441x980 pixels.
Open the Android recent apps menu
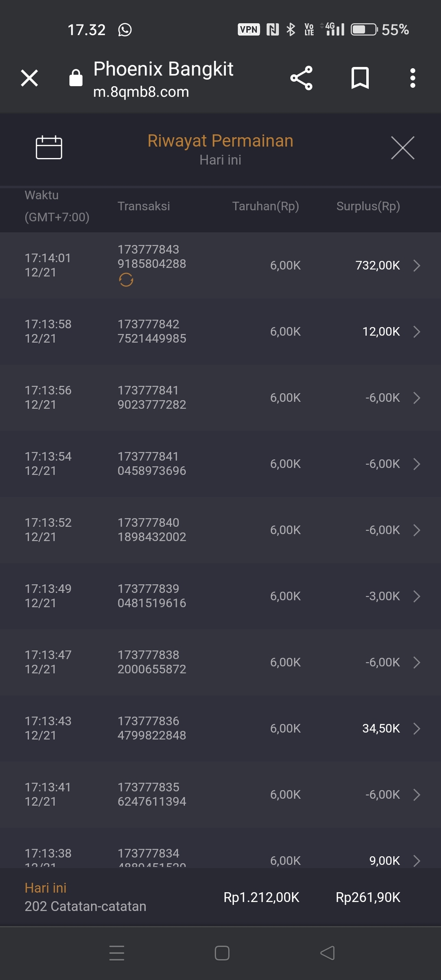coord(117,953)
